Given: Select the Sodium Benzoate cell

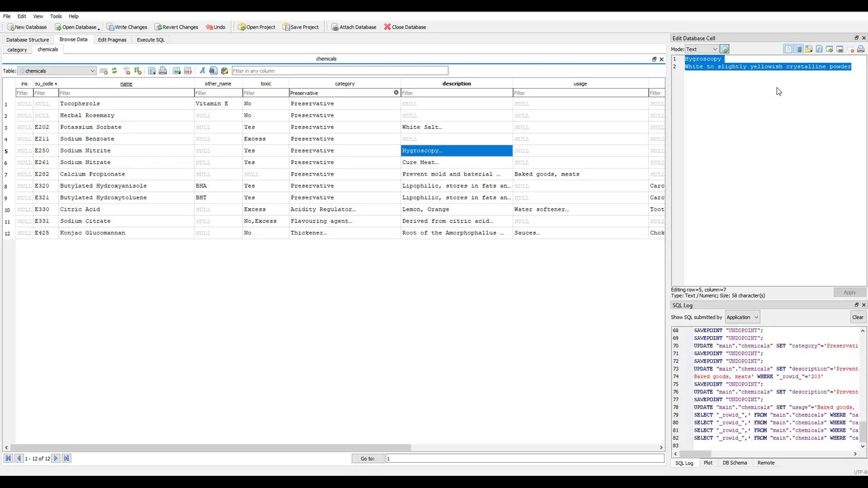Looking at the screenshot, I should 126,139.
